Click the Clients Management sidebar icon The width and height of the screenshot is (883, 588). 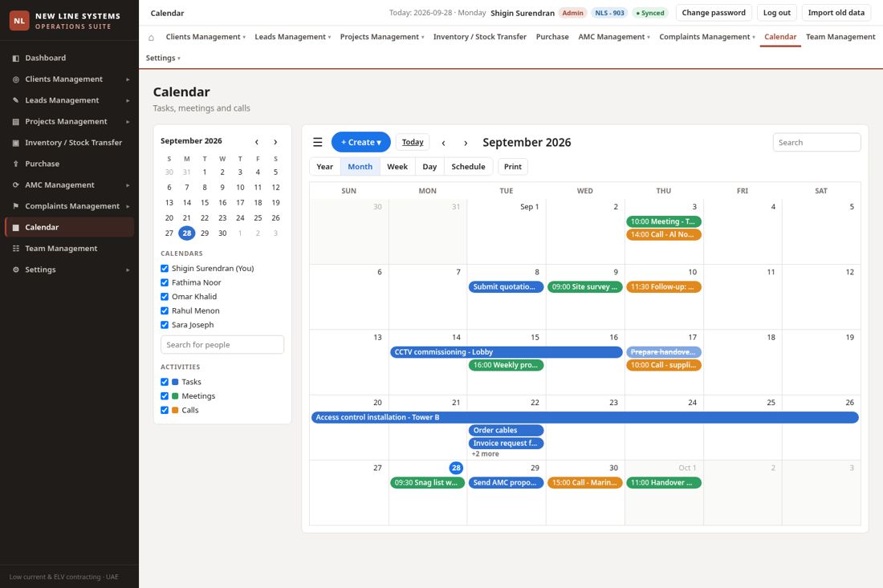(16, 79)
